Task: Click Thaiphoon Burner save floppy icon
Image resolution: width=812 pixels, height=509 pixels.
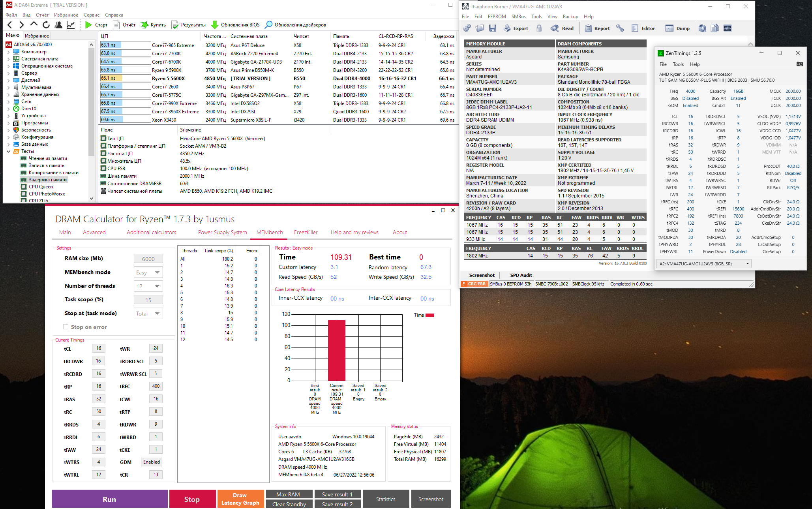Action: pyautogui.click(x=492, y=28)
